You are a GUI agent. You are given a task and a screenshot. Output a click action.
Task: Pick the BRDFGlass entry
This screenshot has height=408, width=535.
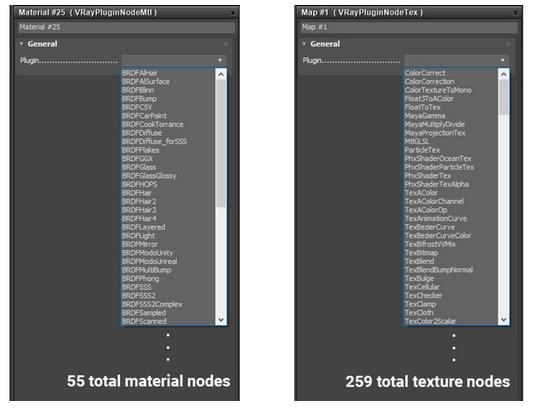tap(139, 167)
